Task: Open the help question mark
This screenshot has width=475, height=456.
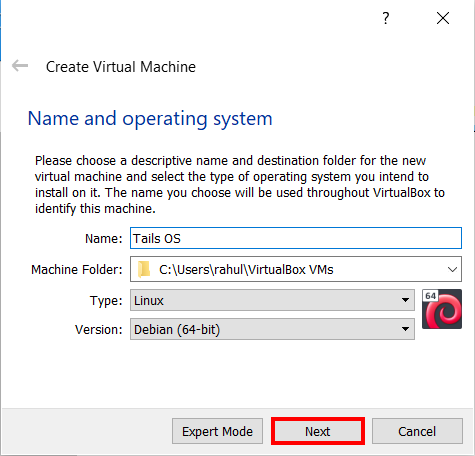Action: (386, 18)
